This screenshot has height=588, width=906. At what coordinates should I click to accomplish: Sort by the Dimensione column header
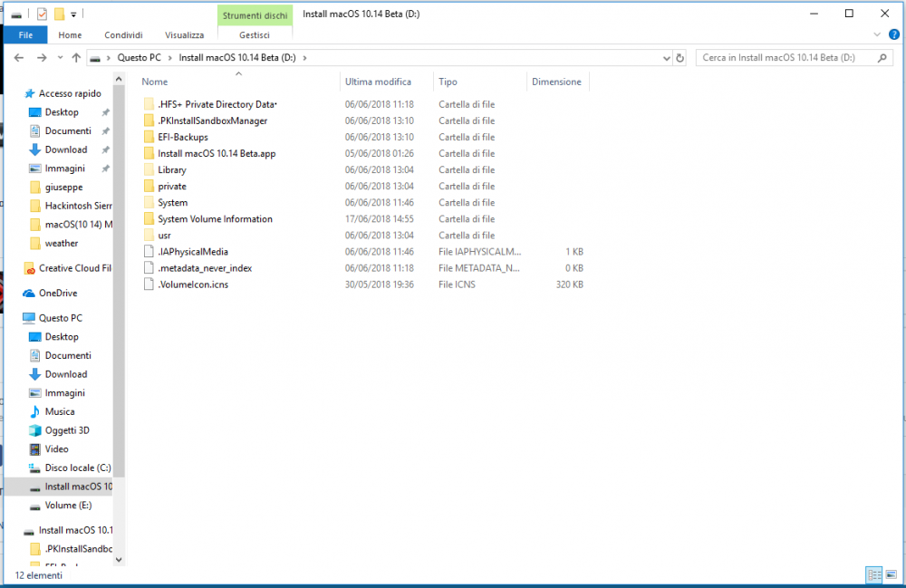point(556,82)
